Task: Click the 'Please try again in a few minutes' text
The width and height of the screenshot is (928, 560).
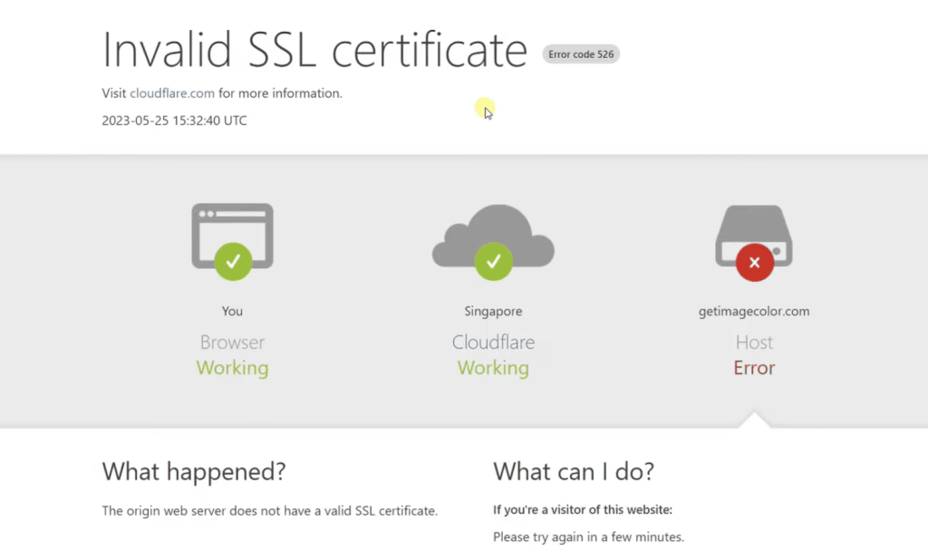Action: coord(588,536)
